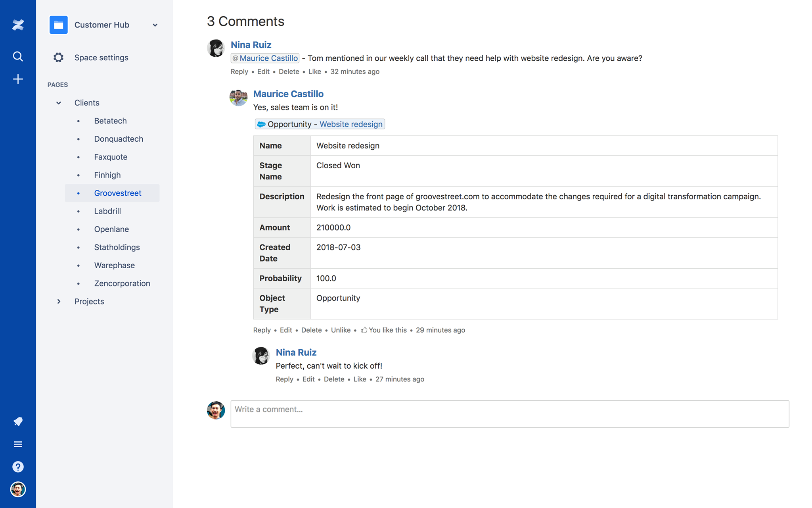Image resolution: width=812 pixels, height=508 pixels.
Task: Open the sidebar hamburger menu
Action: 18,444
